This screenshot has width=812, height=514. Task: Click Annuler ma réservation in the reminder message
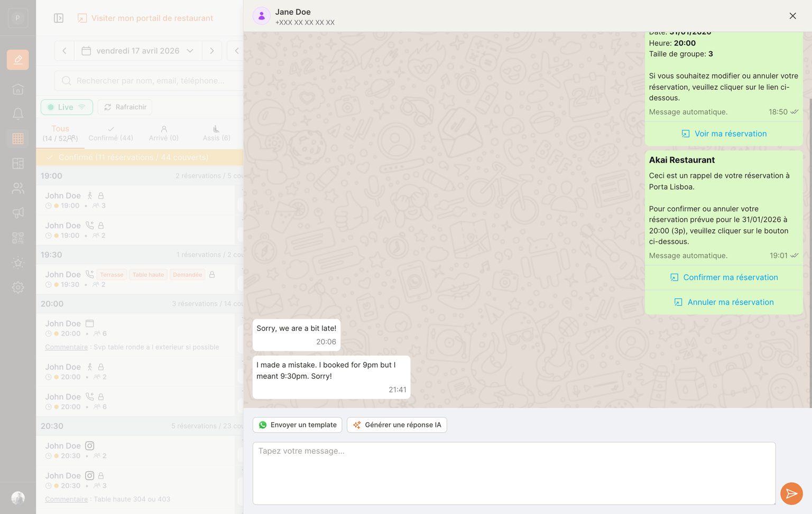[724, 302]
